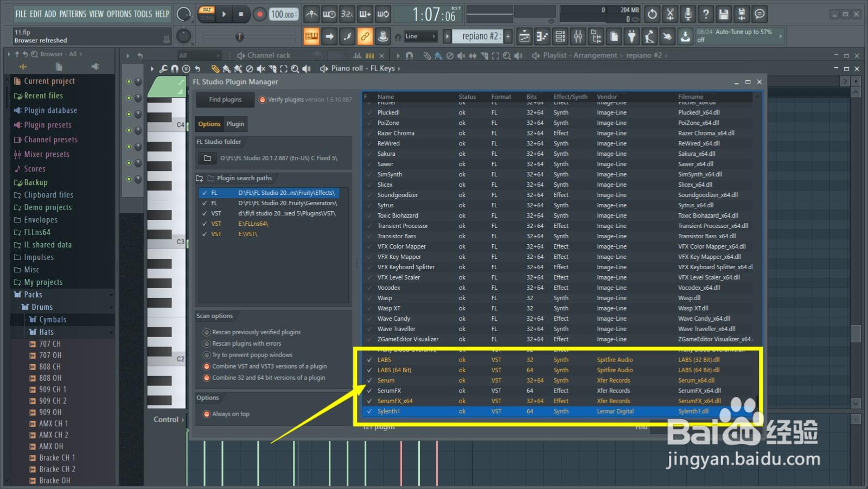
Task: Open Current project in browser
Action: 49,81
